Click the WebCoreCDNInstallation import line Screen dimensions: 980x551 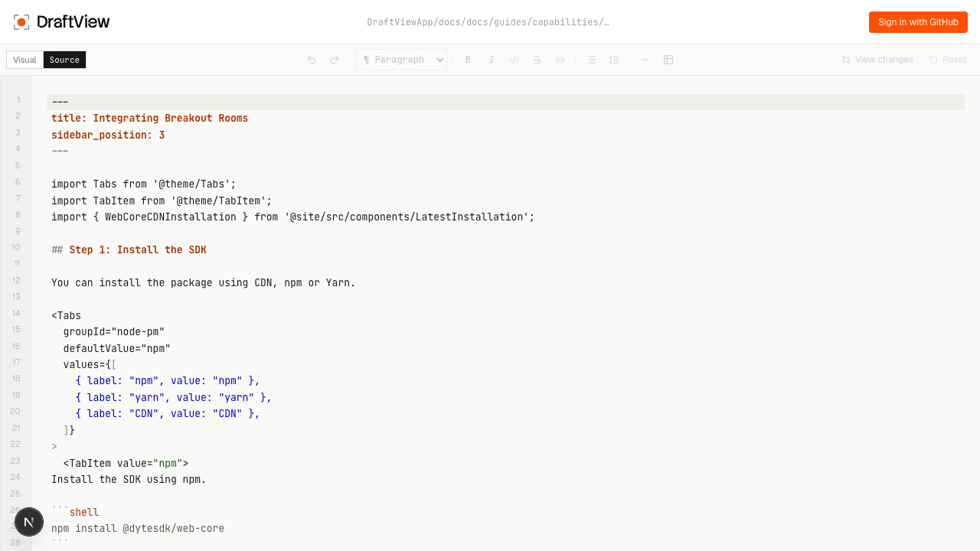point(293,217)
